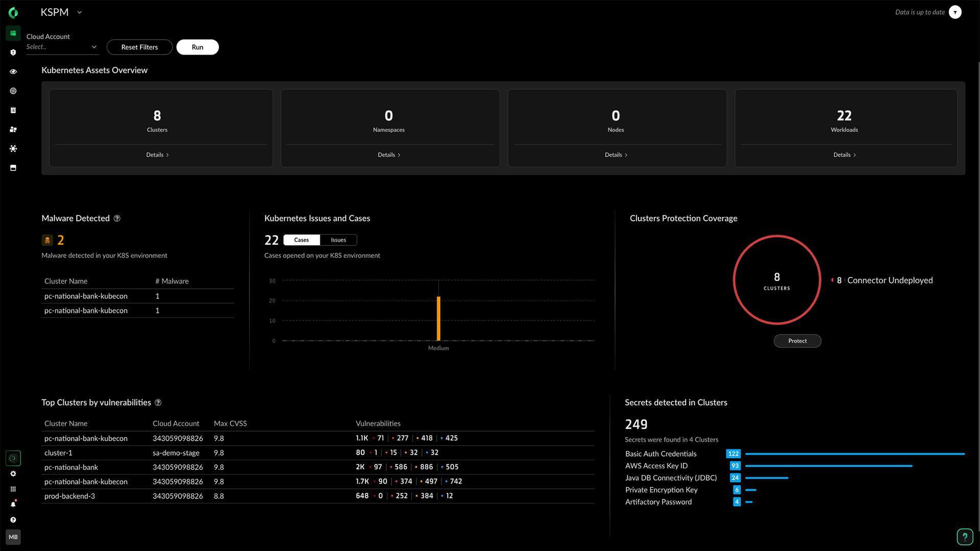This screenshot has width=980, height=551.
Task: Open Details for Workloads card
Action: tap(844, 155)
